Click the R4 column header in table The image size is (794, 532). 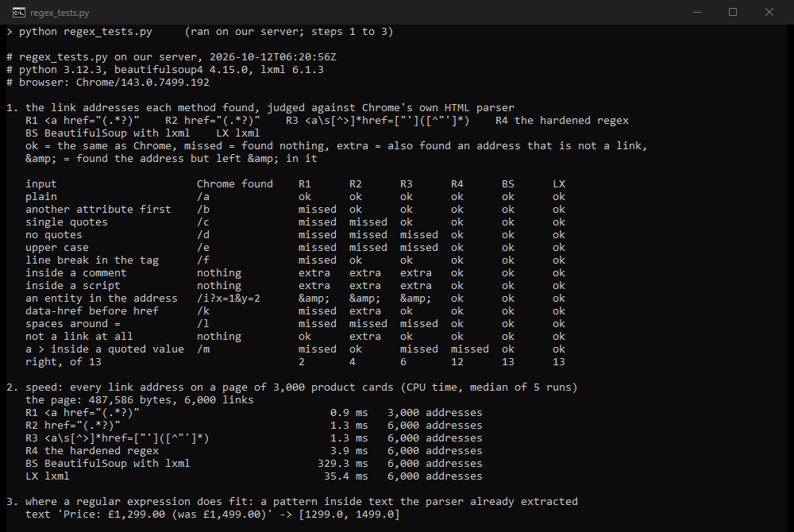tap(457, 183)
